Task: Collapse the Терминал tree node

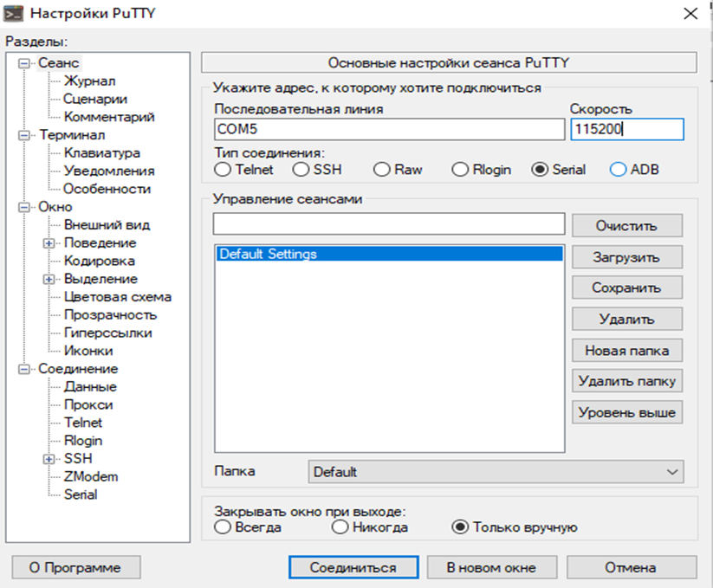Action: click(23, 135)
